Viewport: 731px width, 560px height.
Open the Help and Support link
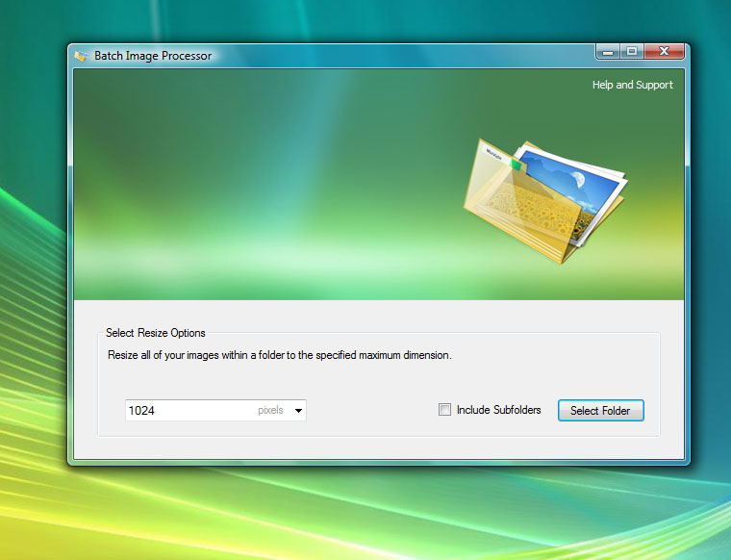633,85
